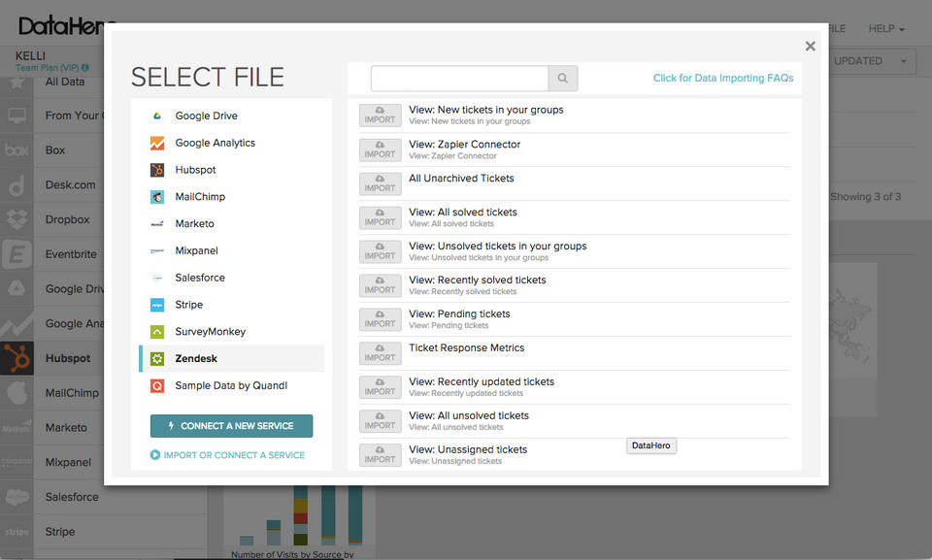Click the SurveyMonkey icon in Select File list
This screenshot has height=560, width=932.
point(157,332)
